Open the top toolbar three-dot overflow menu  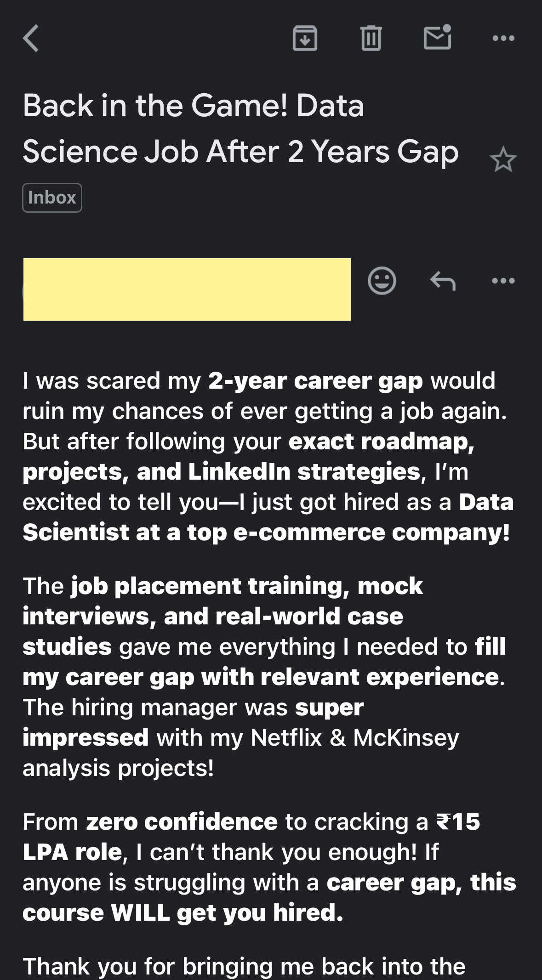click(503, 38)
